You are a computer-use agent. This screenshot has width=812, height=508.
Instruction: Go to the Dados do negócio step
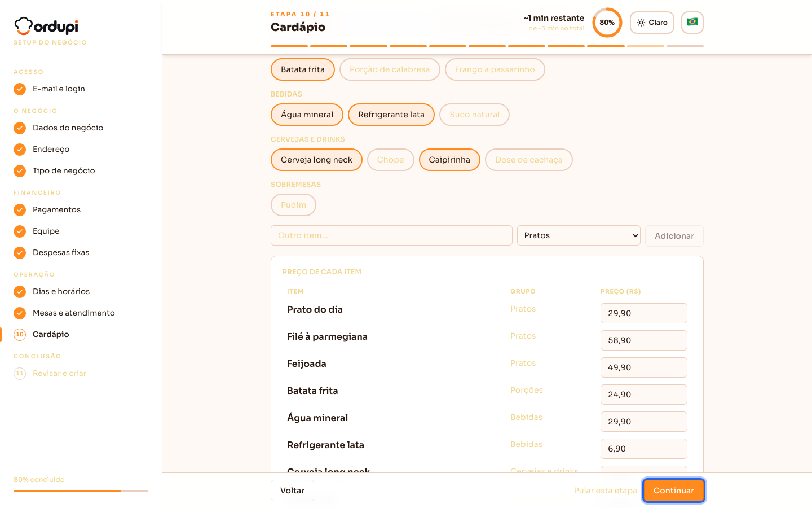68,128
